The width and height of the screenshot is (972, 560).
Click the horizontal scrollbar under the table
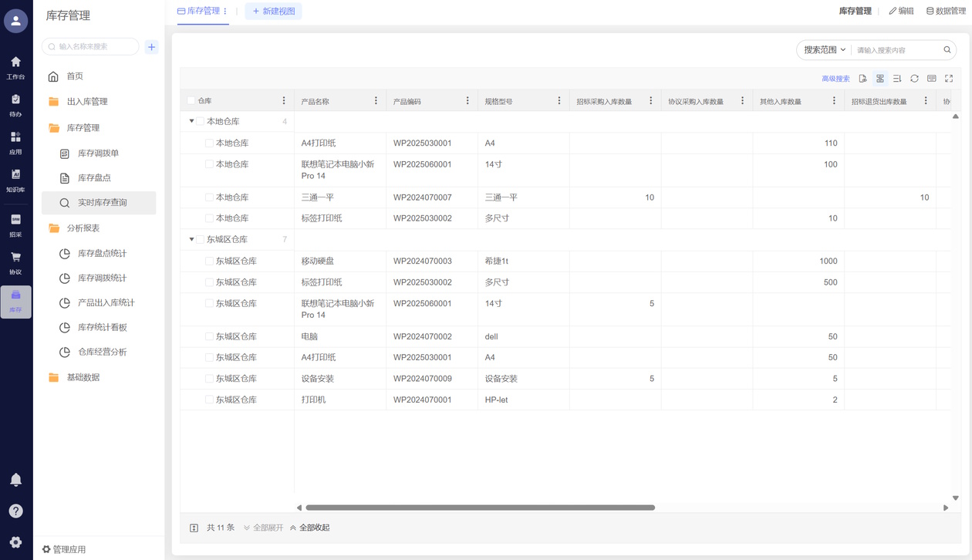(480, 508)
